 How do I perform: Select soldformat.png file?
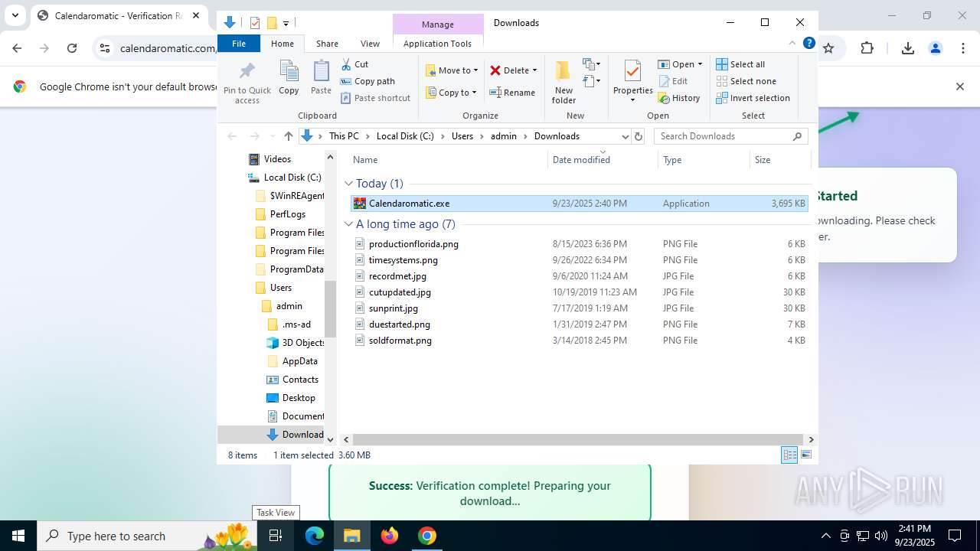pos(579,341)
